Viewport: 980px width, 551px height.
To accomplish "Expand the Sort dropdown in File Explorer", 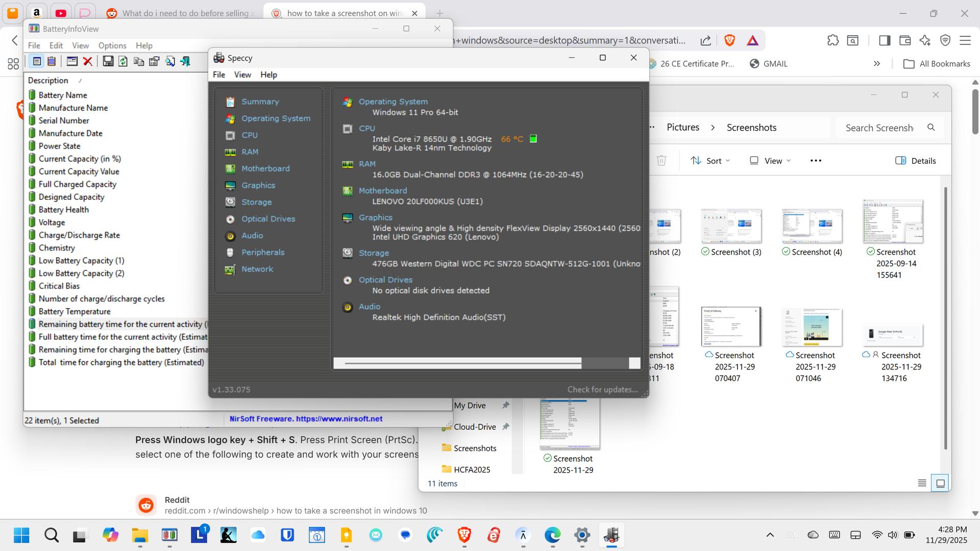I will (710, 161).
